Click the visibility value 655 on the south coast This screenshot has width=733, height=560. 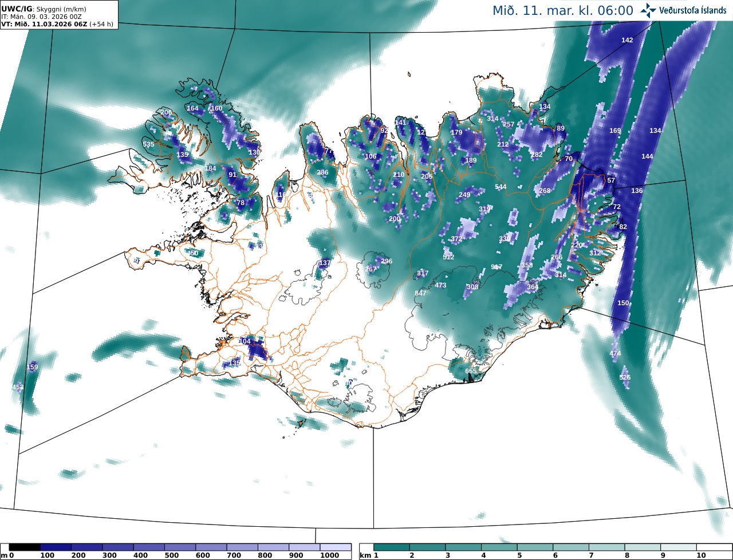[471, 371]
